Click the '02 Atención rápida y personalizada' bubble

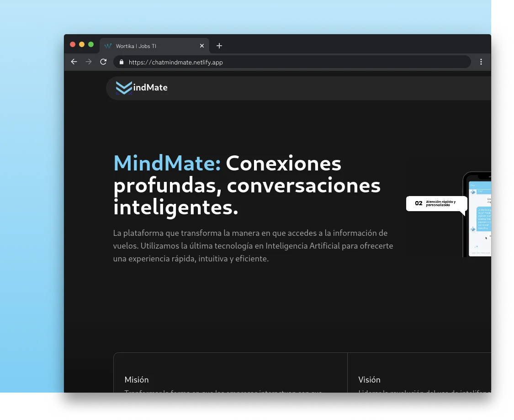(436, 203)
